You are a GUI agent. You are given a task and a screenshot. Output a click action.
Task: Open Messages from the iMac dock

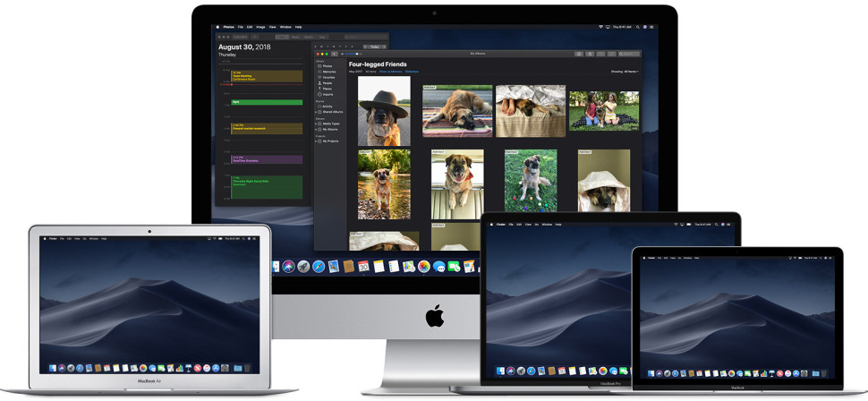[439, 267]
